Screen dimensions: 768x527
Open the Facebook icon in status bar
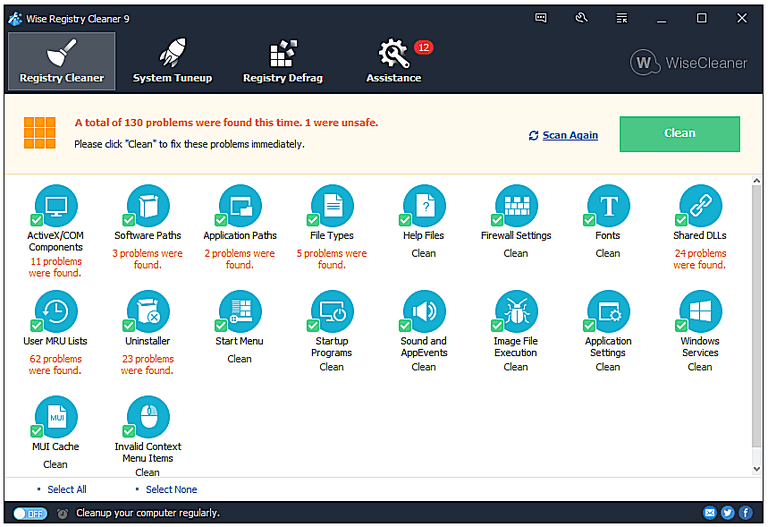point(745,513)
